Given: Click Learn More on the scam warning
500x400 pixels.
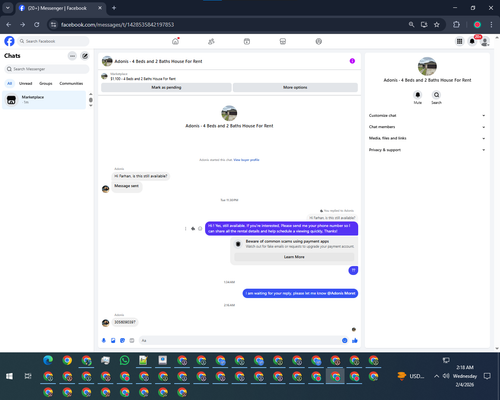Looking at the screenshot, I should click(x=294, y=257).
